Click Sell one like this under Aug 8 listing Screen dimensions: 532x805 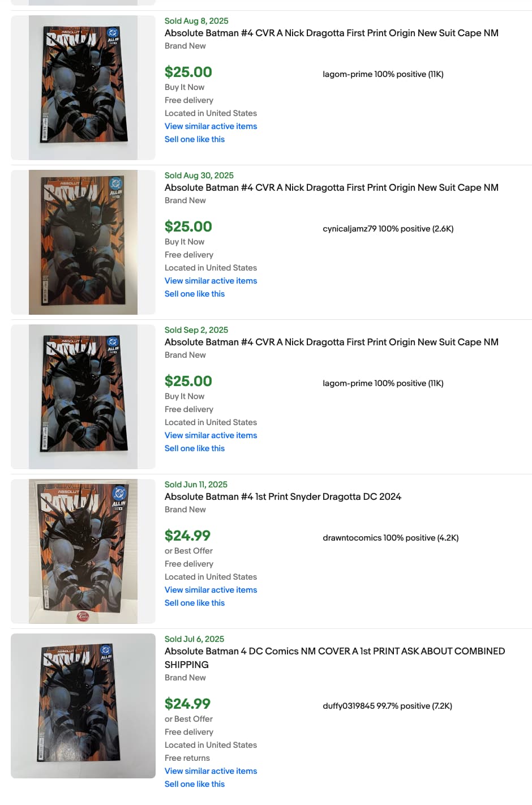tap(195, 139)
